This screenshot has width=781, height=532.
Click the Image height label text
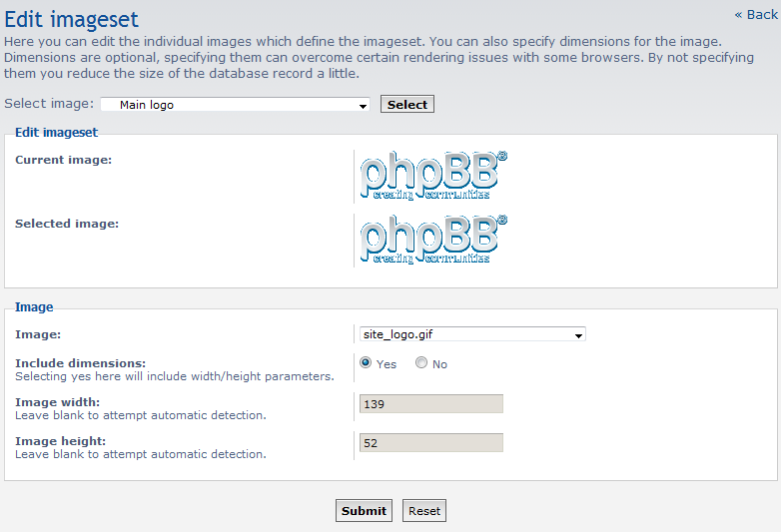60,441
